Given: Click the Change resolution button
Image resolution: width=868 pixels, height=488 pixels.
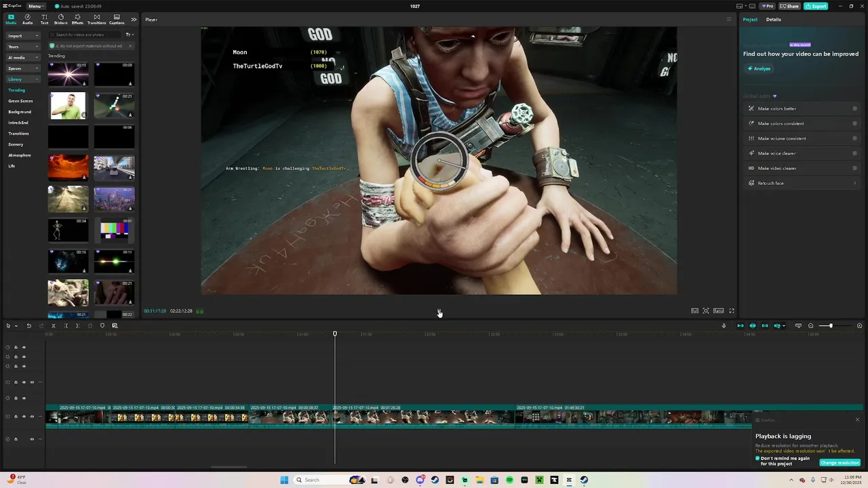Looking at the screenshot, I should tap(840, 463).
